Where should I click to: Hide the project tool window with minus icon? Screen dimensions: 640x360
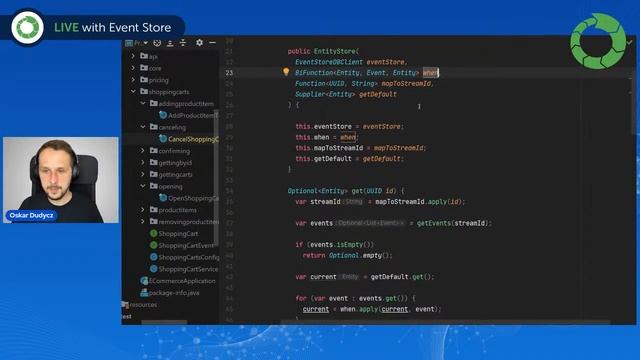[212, 42]
